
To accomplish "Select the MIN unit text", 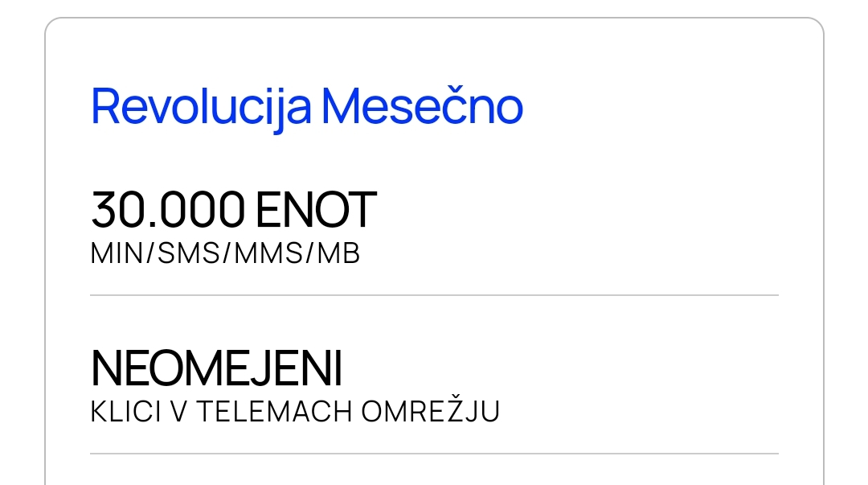I will [117, 253].
